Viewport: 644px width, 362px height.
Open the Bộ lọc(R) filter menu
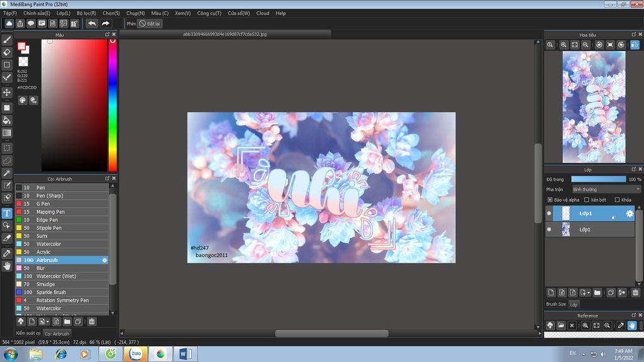(86, 13)
